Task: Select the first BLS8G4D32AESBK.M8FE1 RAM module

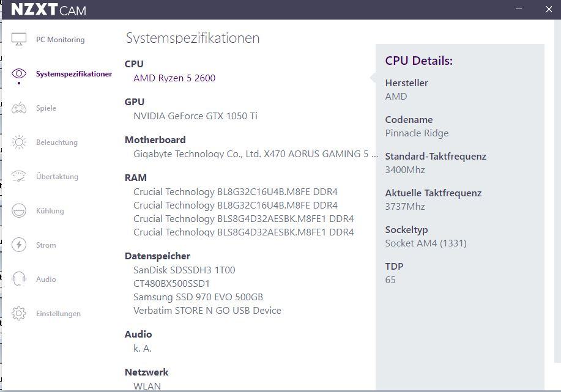Action: pos(243,219)
